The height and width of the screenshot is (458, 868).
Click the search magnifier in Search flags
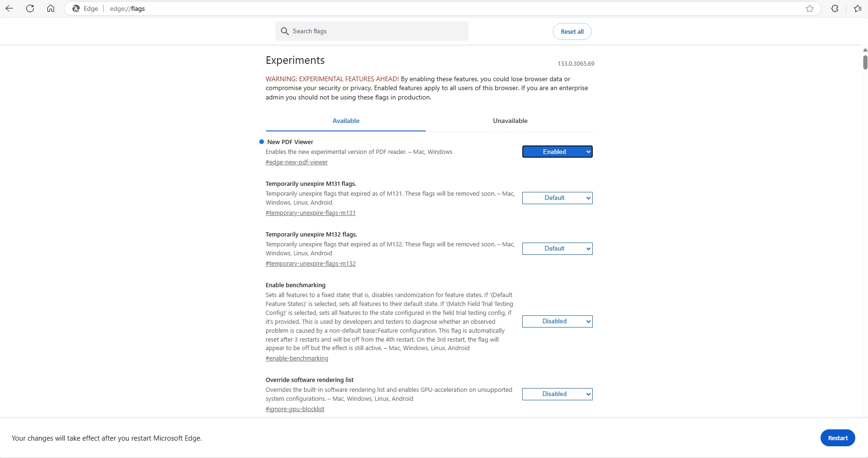(285, 31)
